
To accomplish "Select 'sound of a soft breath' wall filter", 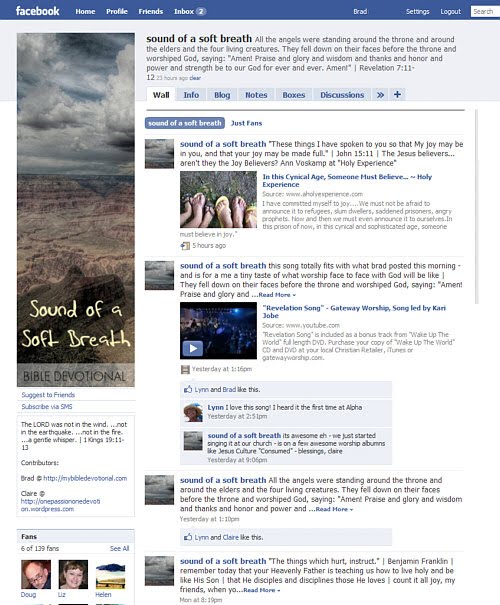I will (185, 123).
